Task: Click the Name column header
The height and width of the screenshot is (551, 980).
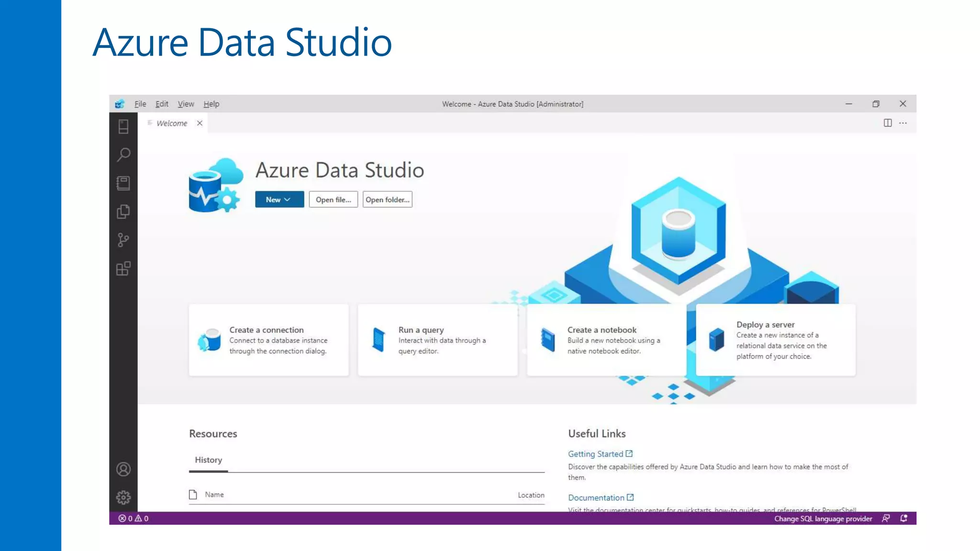Action: tap(214, 495)
